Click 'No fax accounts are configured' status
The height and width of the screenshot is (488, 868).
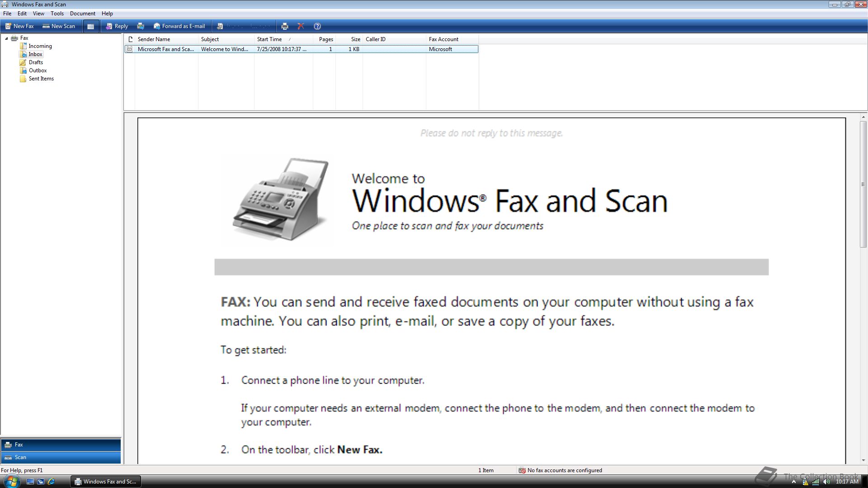pyautogui.click(x=560, y=470)
